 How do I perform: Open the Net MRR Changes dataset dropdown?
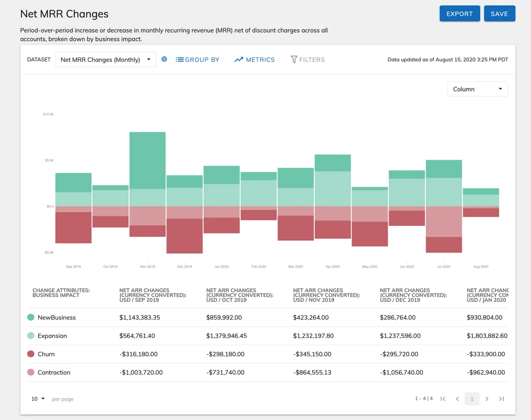(106, 59)
